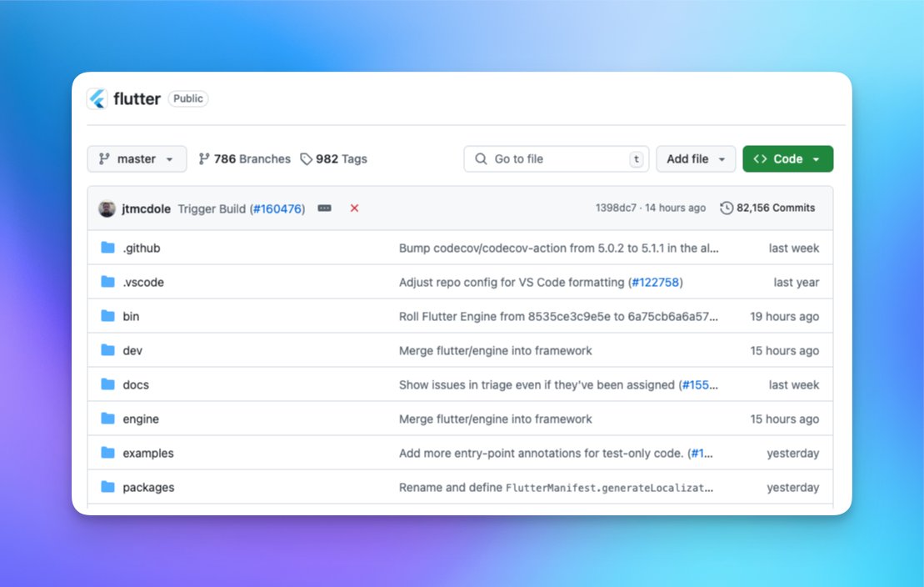Open the engine folder
This screenshot has width=924, height=587.
click(x=141, y=419)
